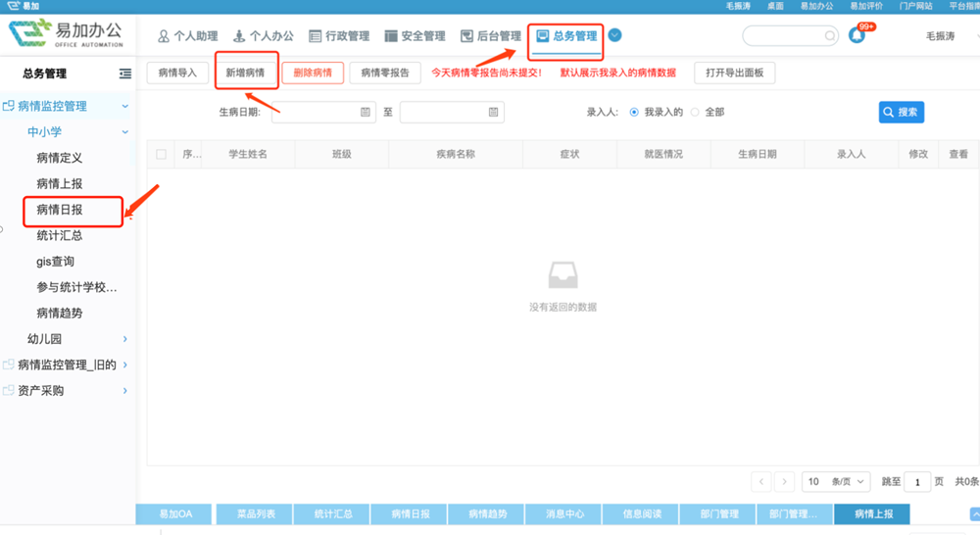Tick the select-all checkbox in table header
Screen dimensions: 980x535
point(162,155)
